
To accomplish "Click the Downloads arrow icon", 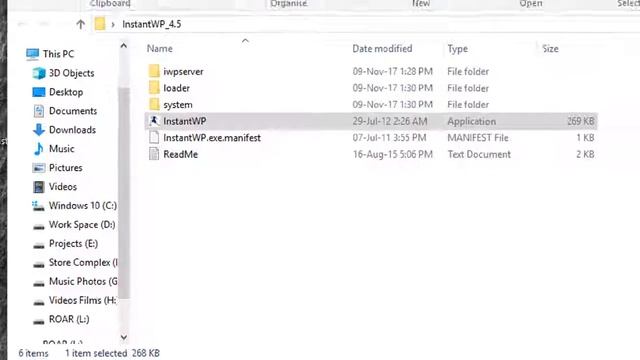I will [x=39, y=130].
